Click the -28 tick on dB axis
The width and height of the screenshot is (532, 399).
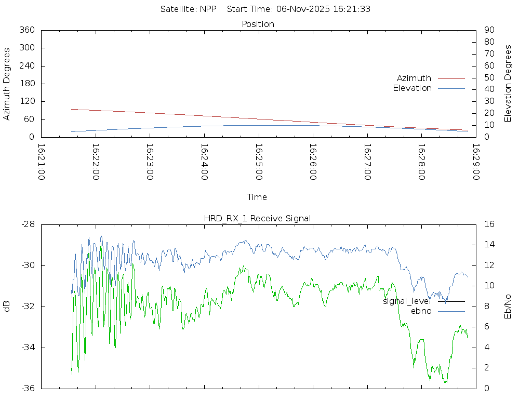28,224
